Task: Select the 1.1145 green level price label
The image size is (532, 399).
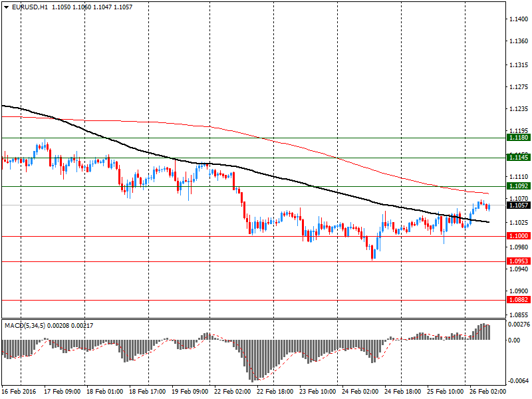Action: 518,158
